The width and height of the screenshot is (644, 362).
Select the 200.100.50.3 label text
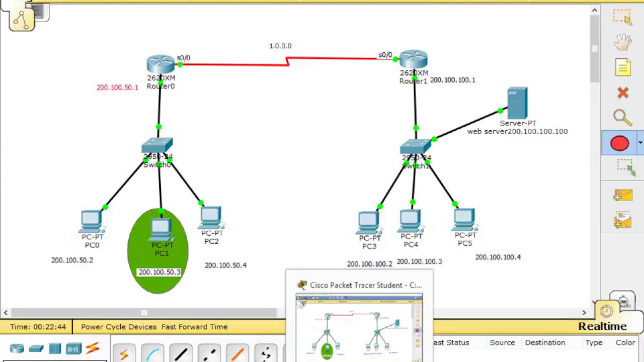pos(159,272)
